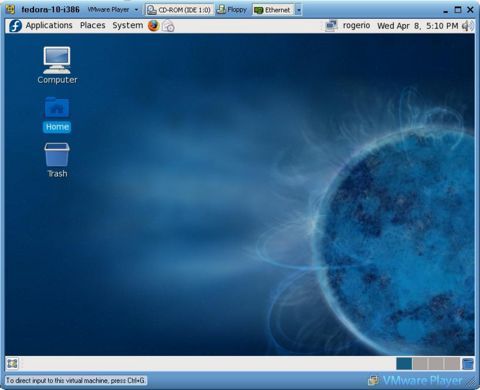Viewport: 480px width, 390px height.
Task: Click the VMware Player logo at bottom
Action: pyautogui.click(x=415, y=380)
